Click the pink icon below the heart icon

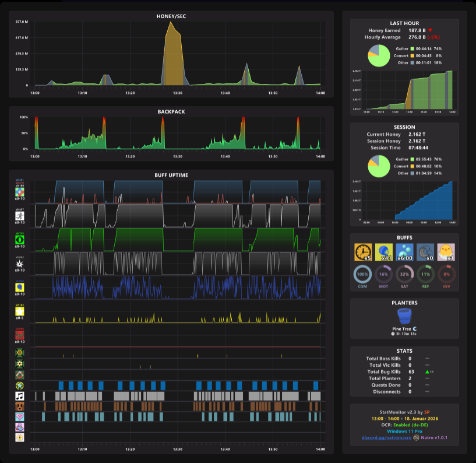20,427
